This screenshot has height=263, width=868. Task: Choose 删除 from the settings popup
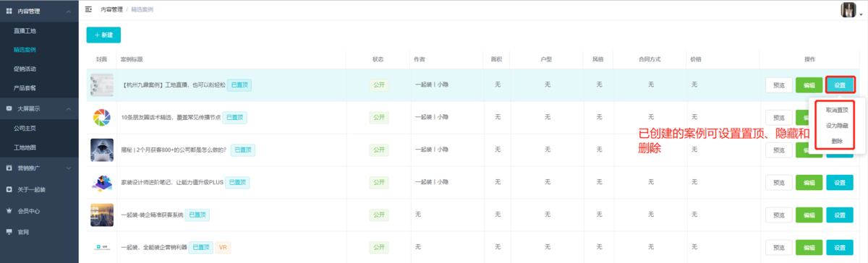click(x=837, y=141)
